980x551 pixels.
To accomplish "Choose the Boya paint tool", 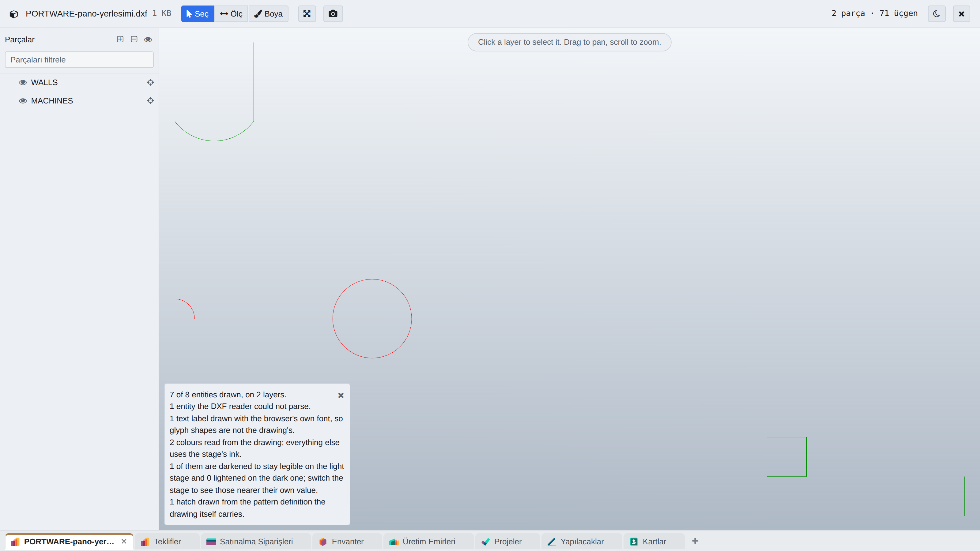I will pyautogui.click(x=268, y=14).
